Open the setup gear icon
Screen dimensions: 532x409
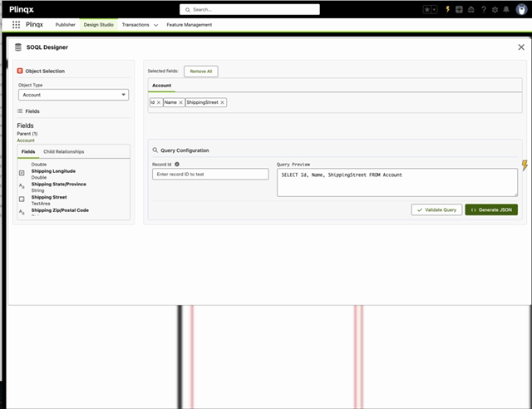[495, 9]
